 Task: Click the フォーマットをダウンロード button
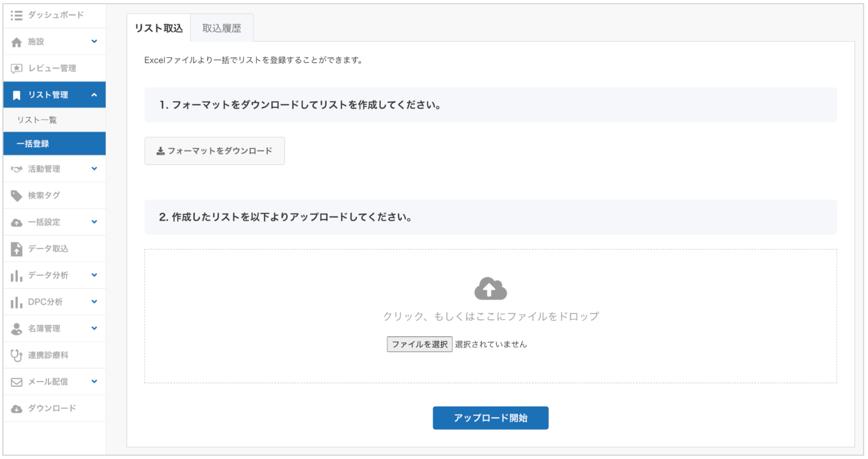pos(214,151)
